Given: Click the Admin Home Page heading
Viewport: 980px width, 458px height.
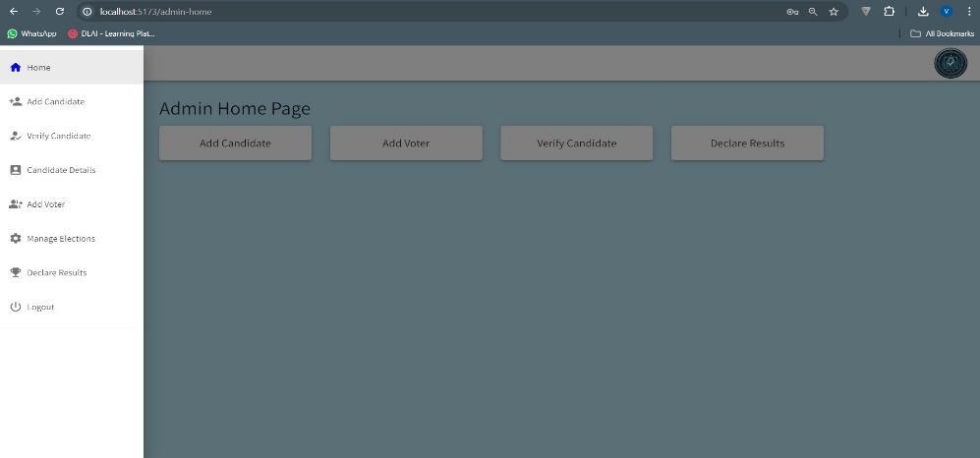Looking at the screenshot, I should [234, 109].
